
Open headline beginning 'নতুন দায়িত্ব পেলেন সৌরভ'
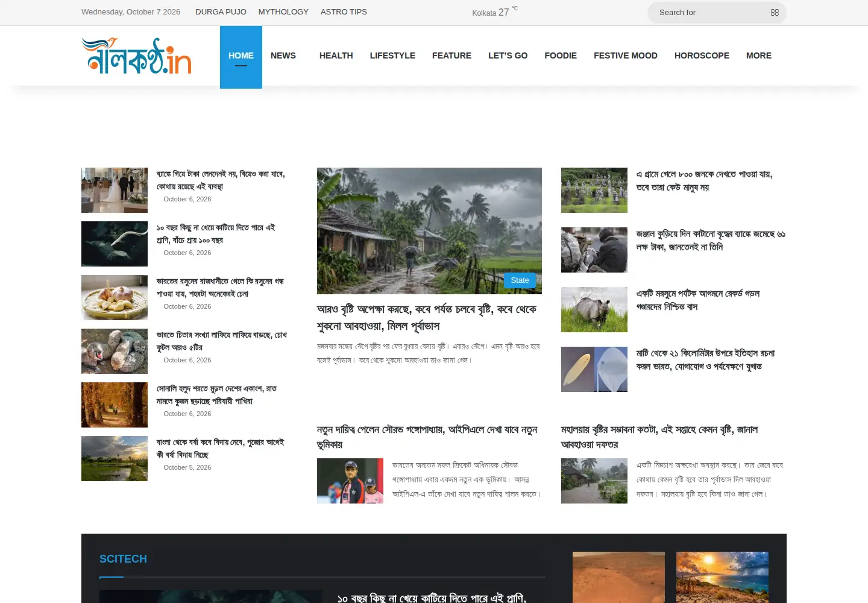(427, 437)
